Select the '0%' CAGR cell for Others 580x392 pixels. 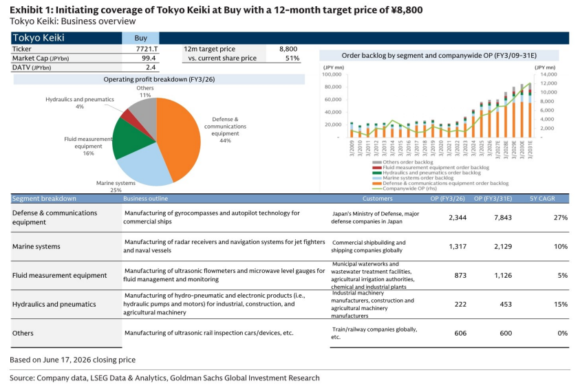point(562,333)
